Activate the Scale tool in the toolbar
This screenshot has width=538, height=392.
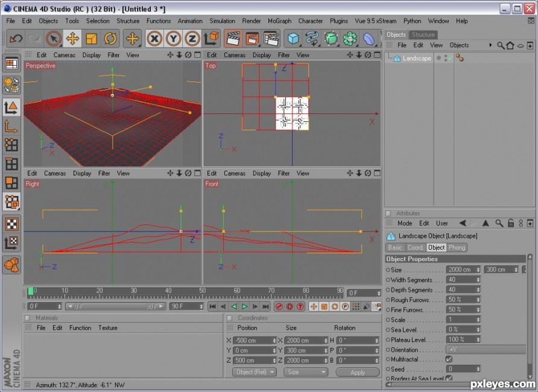tap(91, 39)
